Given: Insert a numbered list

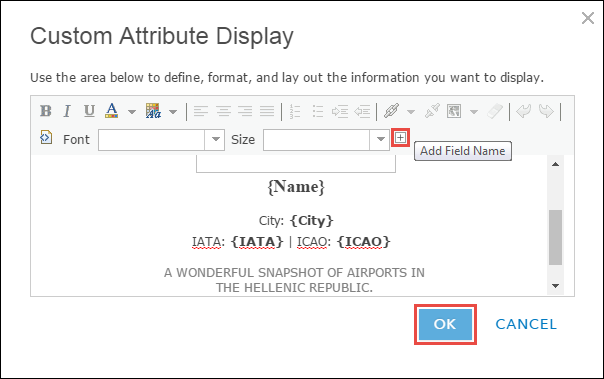Looking at the screenshot, I should [x=295, y=111].
